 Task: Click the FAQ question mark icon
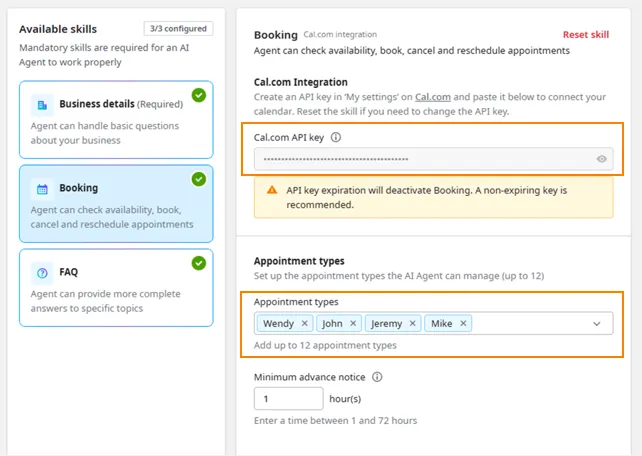(x=42, y=273)
